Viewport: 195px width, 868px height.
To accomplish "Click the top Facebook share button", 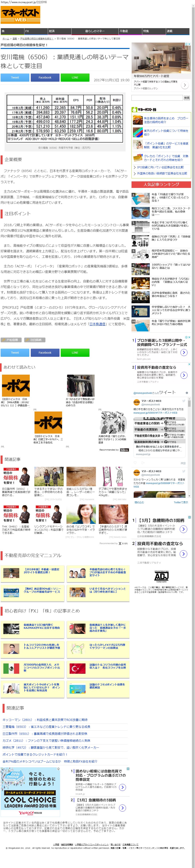I will coord(45,78).
